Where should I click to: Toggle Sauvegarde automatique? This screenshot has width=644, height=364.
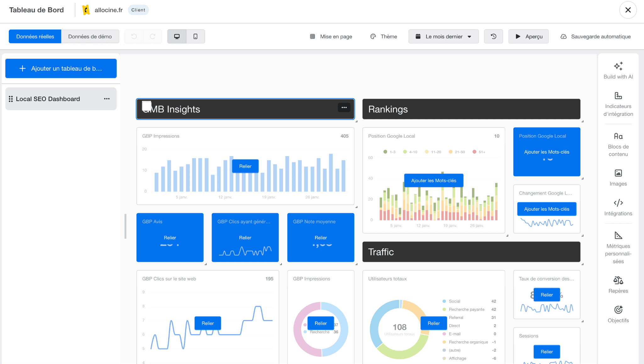[x=595, y=36]
